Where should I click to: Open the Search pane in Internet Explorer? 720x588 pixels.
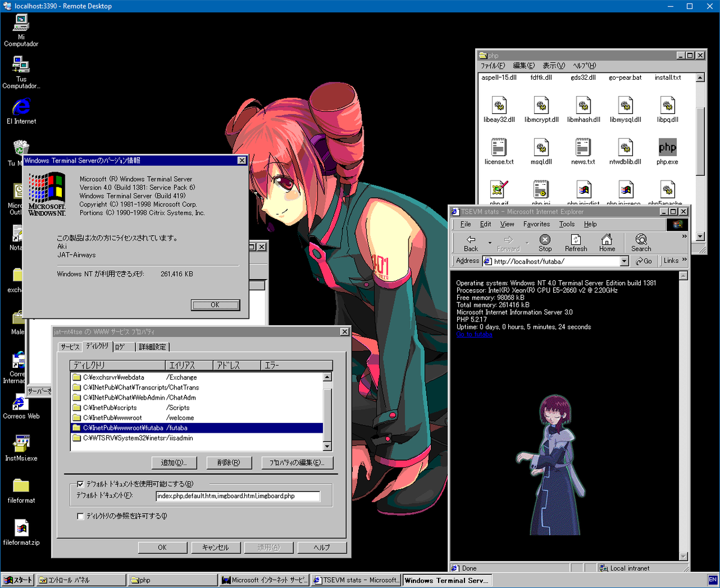(641, 243)
